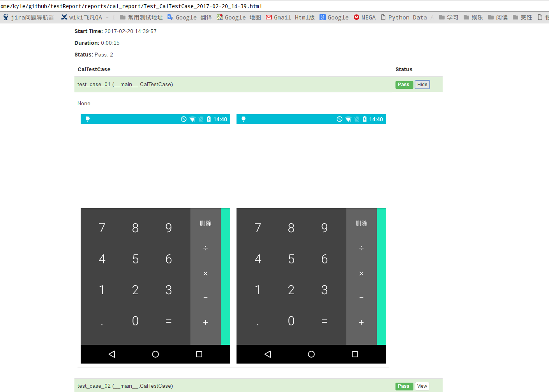Click the teal advanced panel strip in left screenshot

pos(226,276)
